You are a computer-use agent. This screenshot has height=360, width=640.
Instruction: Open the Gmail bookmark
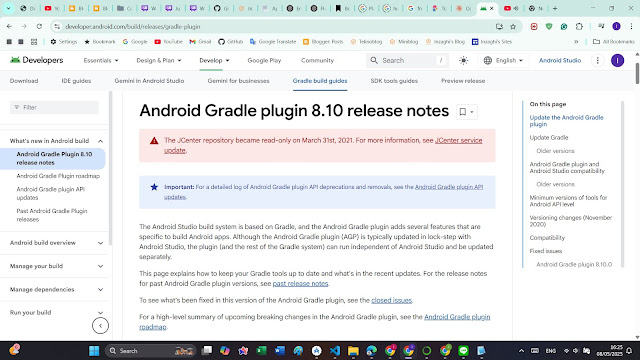pyautogui.click(x=200, y=42)
